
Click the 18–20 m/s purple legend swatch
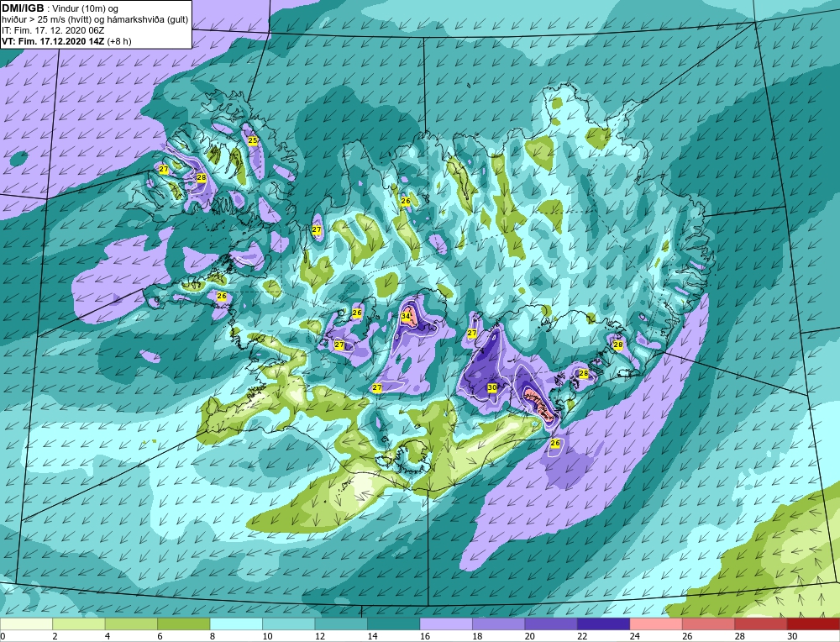click(499, 624)
